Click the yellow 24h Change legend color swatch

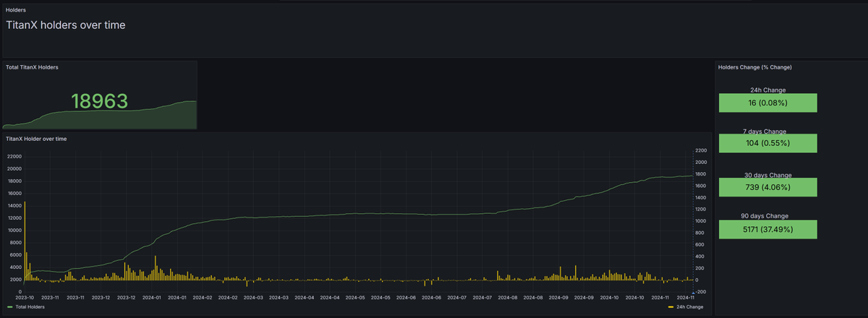click(x=671, y=307)
